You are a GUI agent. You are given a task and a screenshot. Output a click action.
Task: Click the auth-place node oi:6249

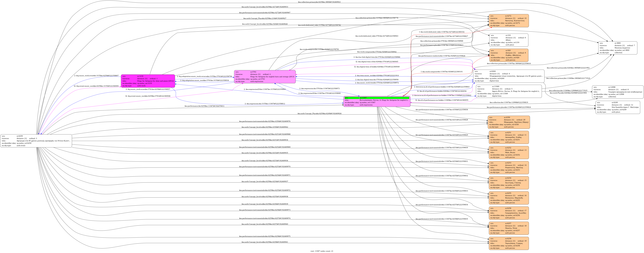click(618, 107)
